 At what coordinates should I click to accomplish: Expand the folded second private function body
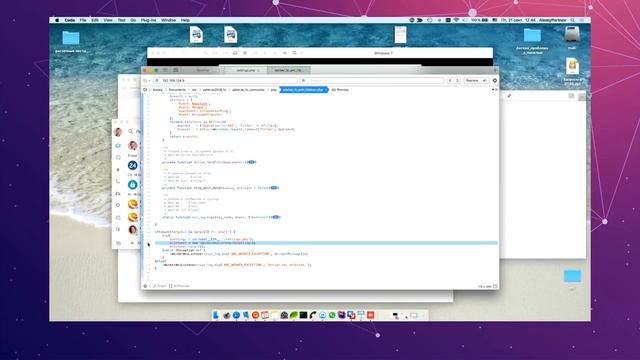pyautogui.click(x=274, y=188)
